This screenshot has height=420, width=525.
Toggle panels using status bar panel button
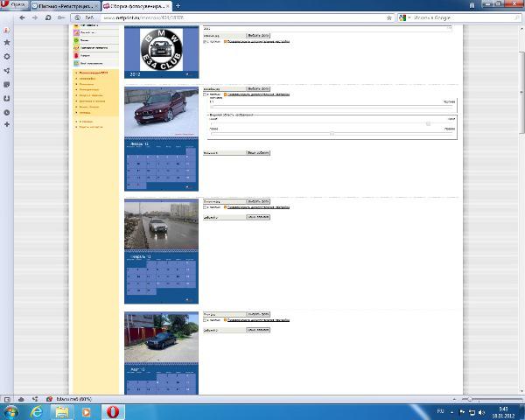click(7, 399)
